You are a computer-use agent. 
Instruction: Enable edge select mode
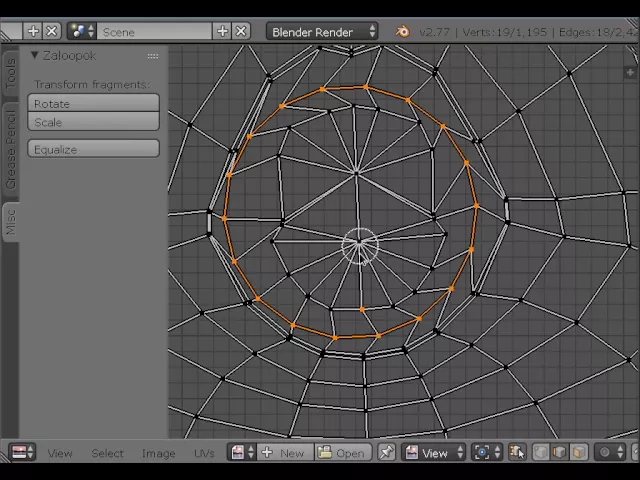point(560,452)
